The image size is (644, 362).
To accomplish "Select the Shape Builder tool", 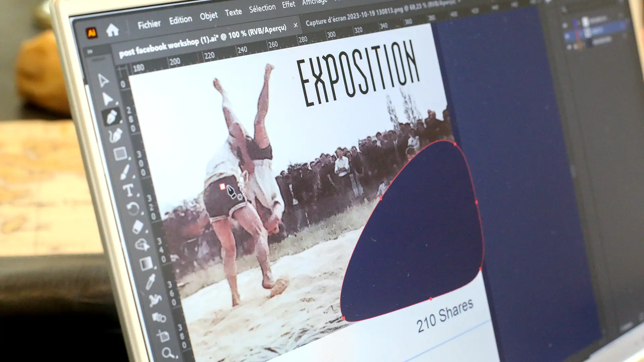I will click(x=142, y=245).
